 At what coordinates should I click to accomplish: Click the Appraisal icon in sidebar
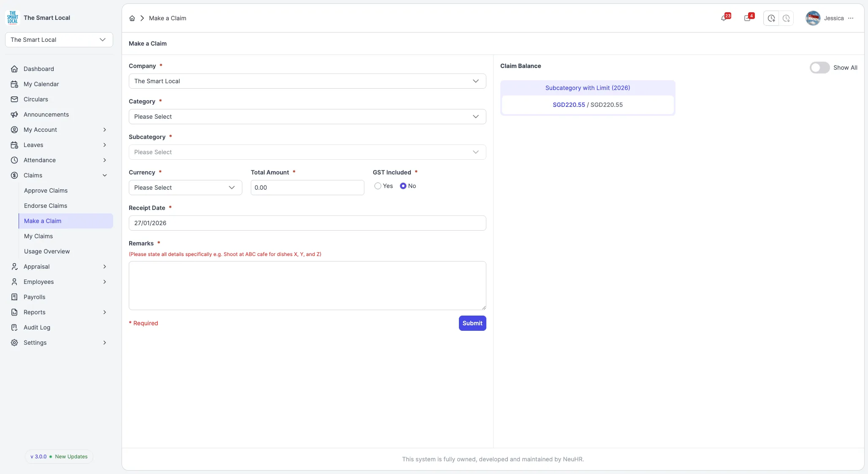[14, 267]
